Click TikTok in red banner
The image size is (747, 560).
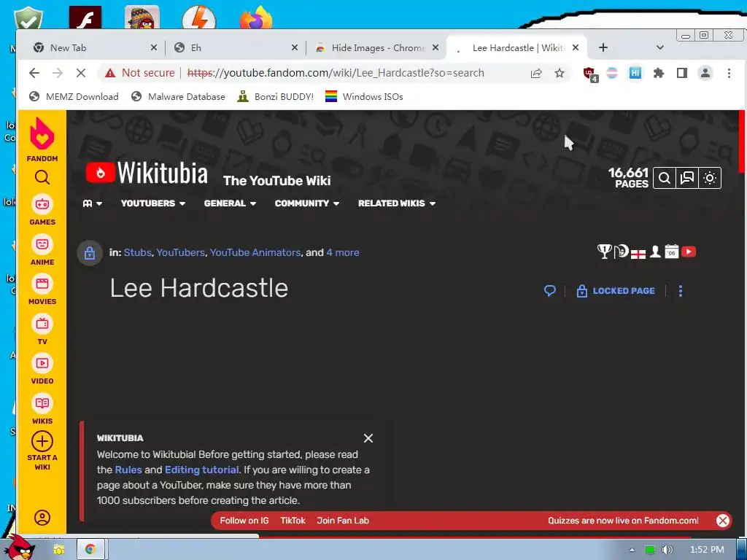pos(293,521)
